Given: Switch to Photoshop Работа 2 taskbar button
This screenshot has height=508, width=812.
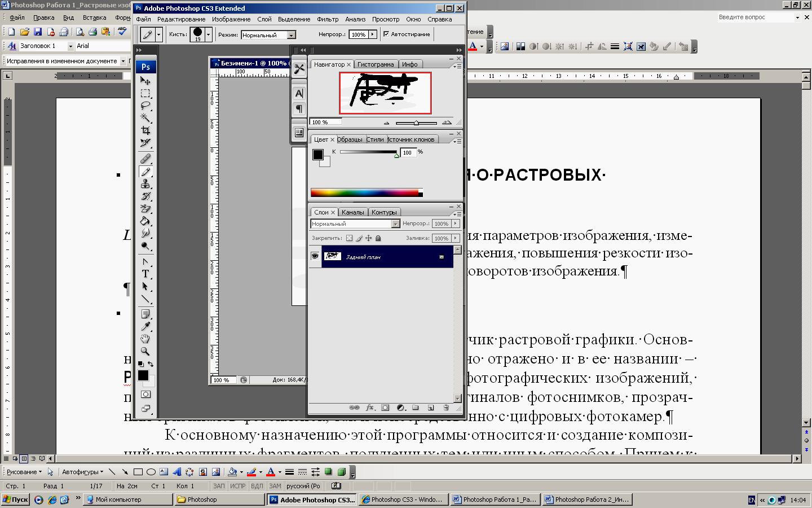Looking at the screenshot, I should click(x=587, y=500).
